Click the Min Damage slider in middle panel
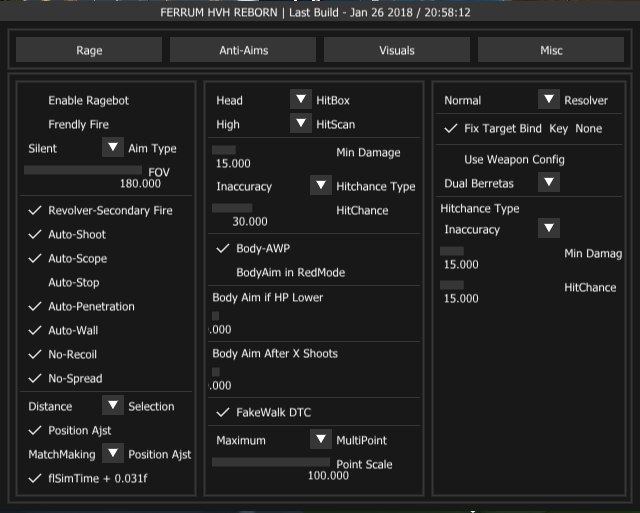This screenshot has width=640, height=513. coord(224,150)
